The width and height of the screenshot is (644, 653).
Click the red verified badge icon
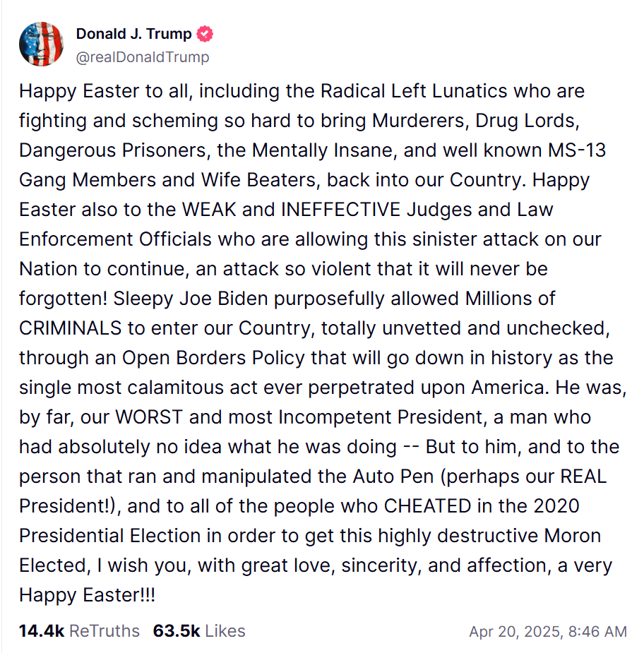(x=205, y=34)
